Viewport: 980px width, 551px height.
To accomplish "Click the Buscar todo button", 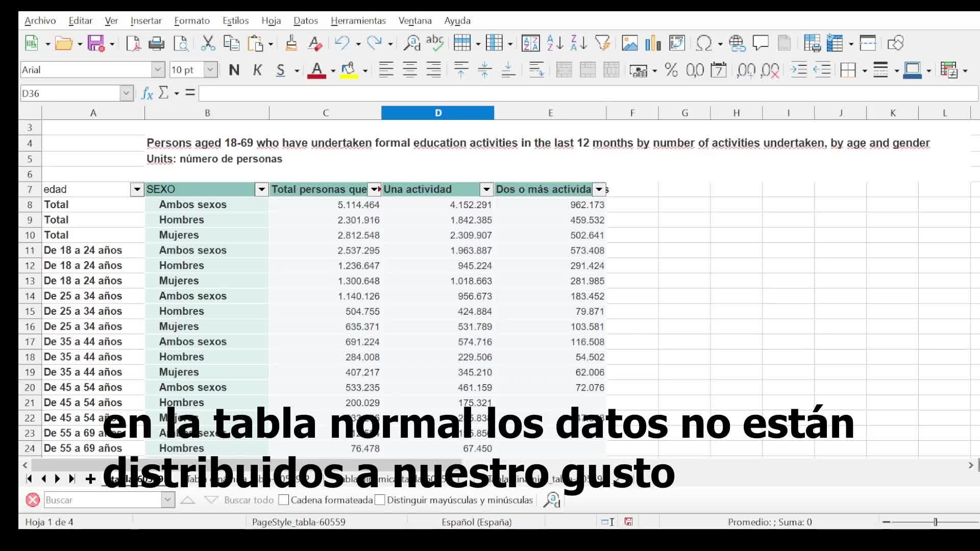I will pos(249,500).
